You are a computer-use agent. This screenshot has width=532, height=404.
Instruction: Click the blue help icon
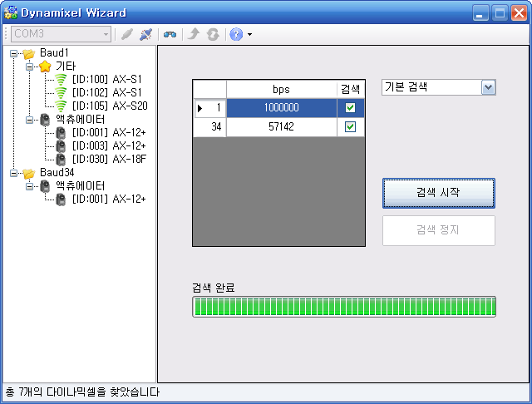(x=235, y=34)
